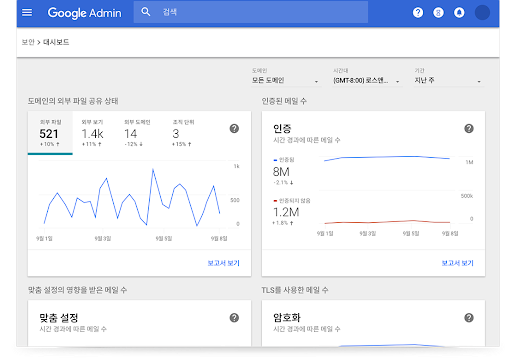Viewport: 512px width, 362px height.
Task: Click the 인증된 메일 수 heading
Action: (284, 101)
